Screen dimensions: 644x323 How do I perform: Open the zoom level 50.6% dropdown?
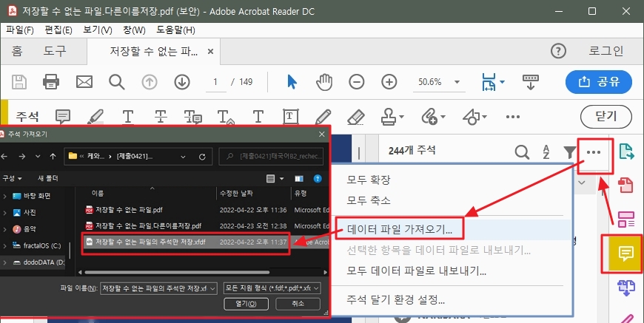tap(457, 82)
